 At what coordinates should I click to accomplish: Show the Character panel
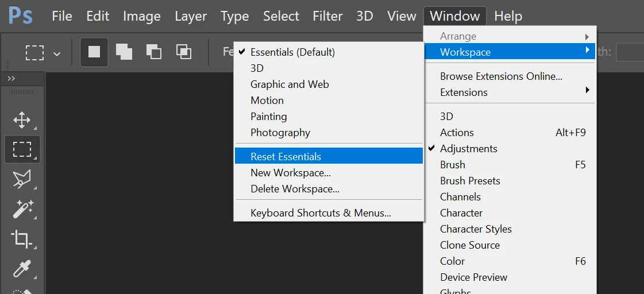coord(510,212)
